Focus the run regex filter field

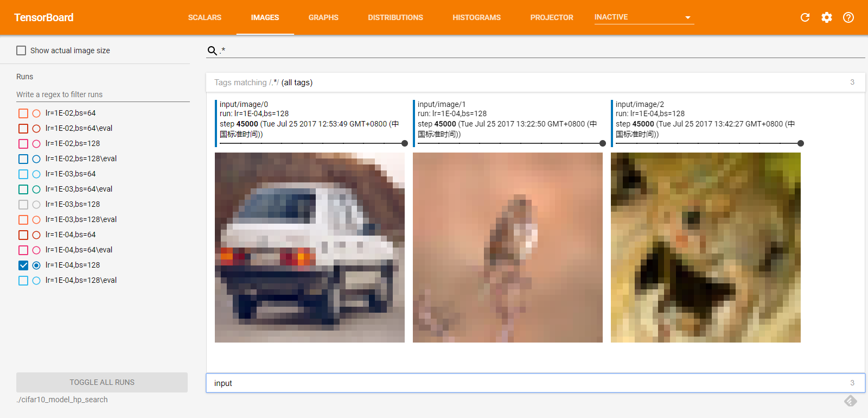click(x=103, y=94)
